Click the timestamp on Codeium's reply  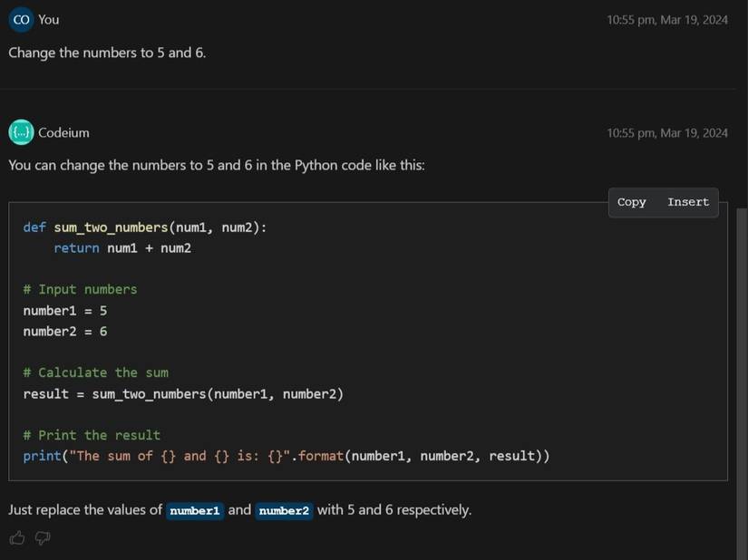pyautogui.click(x=666, y=133)
